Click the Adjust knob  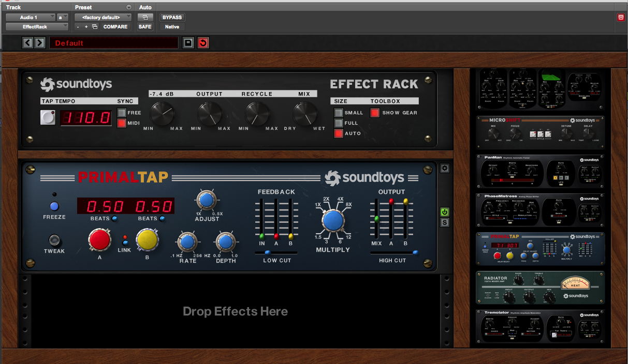pos(207,200)
